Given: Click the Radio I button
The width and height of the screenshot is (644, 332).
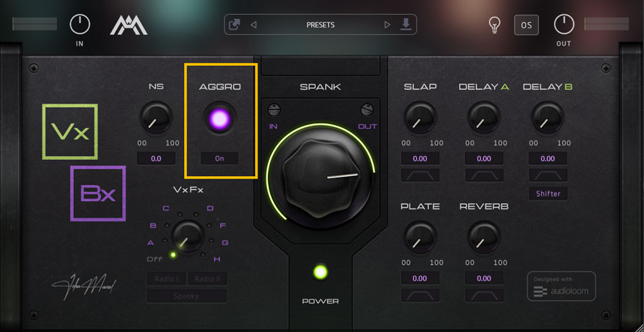Looking at the screenshot, I should pos(166,279).
